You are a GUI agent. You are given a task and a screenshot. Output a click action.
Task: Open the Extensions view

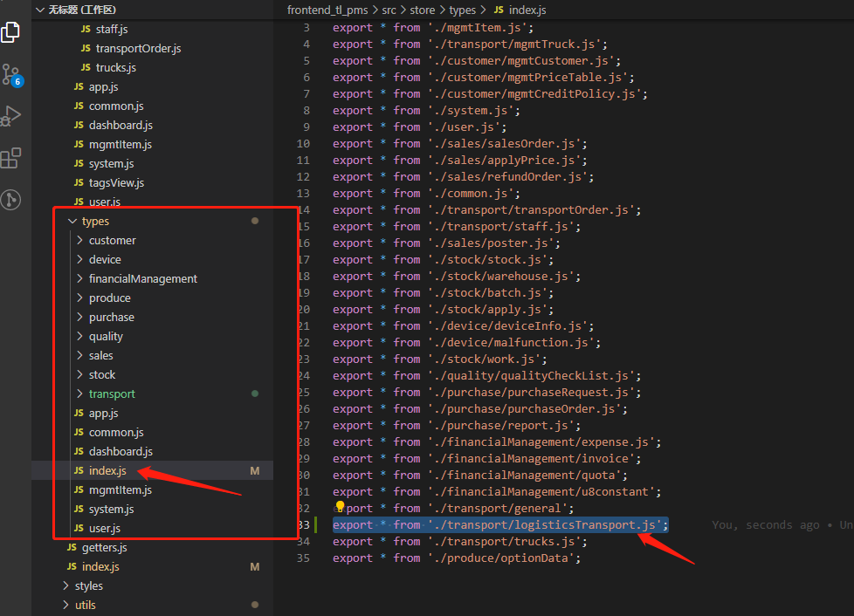click(11, 158)
